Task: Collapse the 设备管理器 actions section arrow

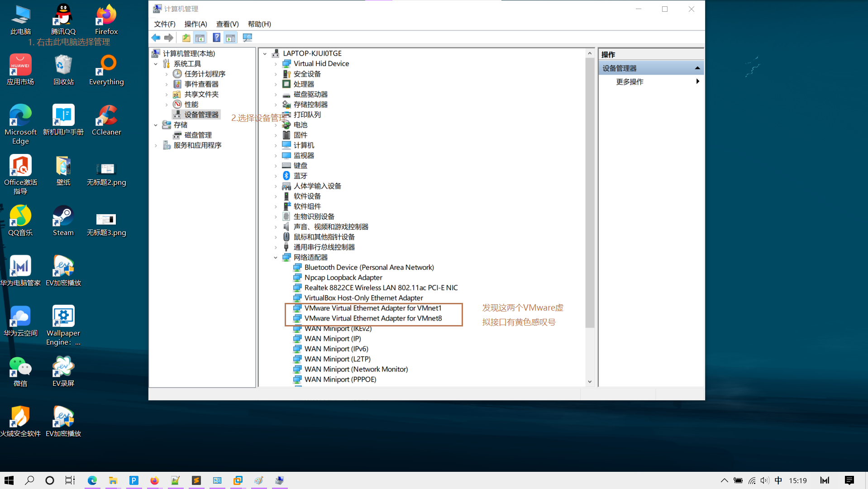Action: (x=697, y=68)
